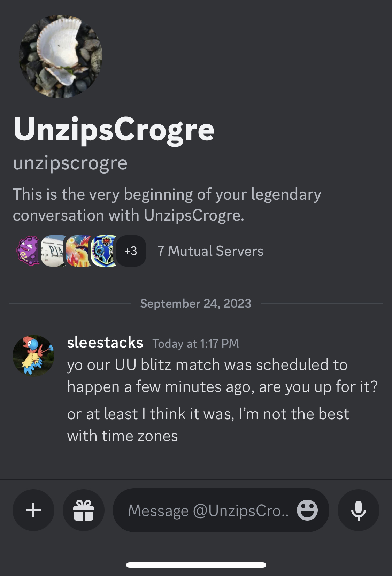Select the time zones message
Viewport: 392px width, 576px height.
pyautogui.click(x=208, y=425)
